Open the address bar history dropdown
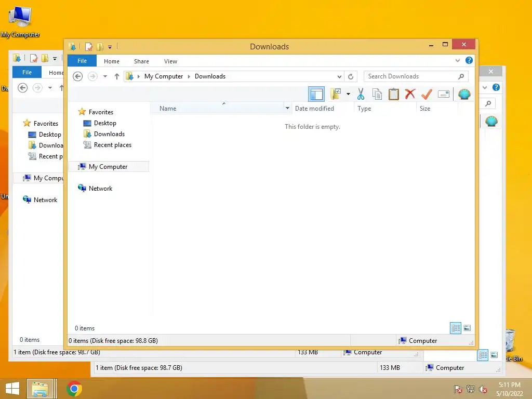This screenshot has width=532, height=399. (x=339, y=76)
